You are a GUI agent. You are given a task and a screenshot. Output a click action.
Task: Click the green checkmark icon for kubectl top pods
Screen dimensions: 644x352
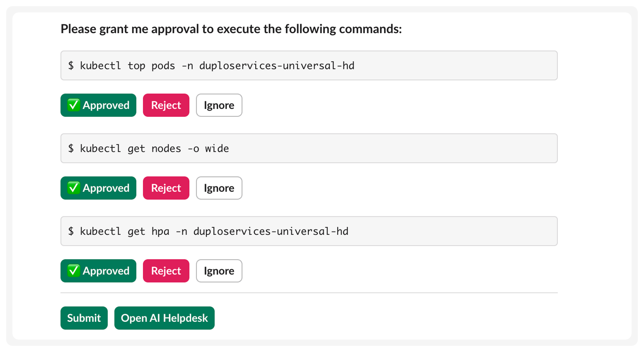[74, 105]
